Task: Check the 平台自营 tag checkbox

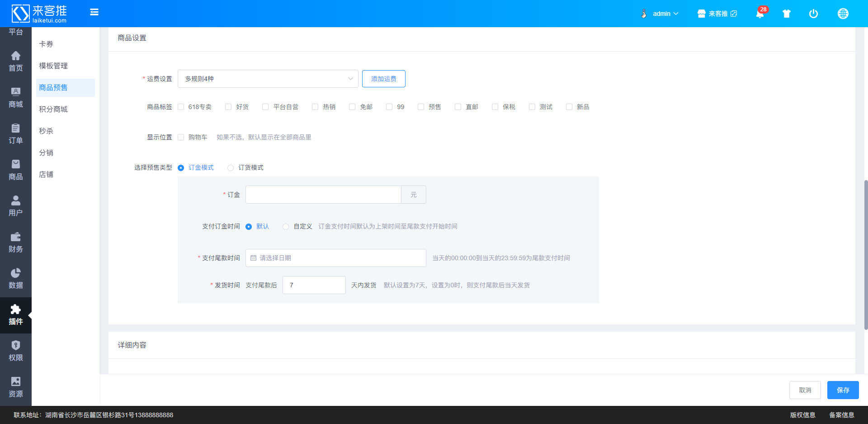Action: 265,107
